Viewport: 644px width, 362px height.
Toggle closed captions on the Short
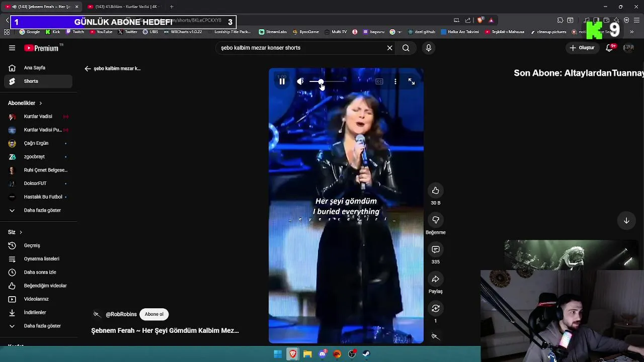pyautogui.click(x=379, y=81)
